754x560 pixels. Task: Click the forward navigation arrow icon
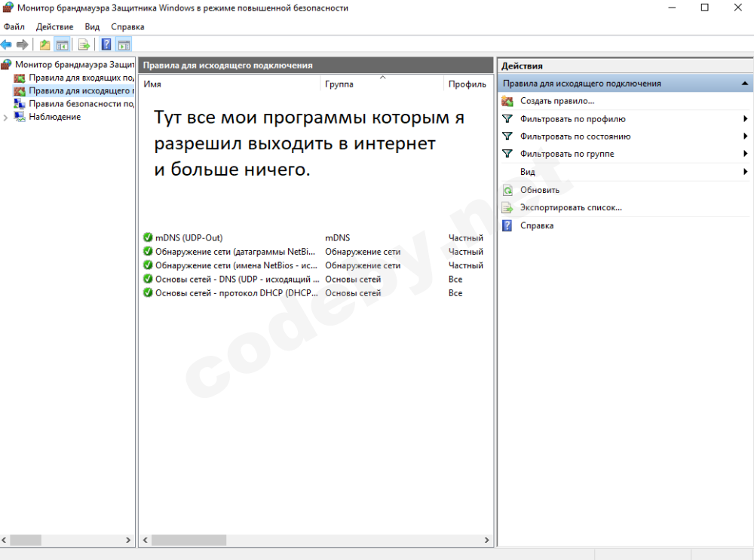click(x=22, y=44)
